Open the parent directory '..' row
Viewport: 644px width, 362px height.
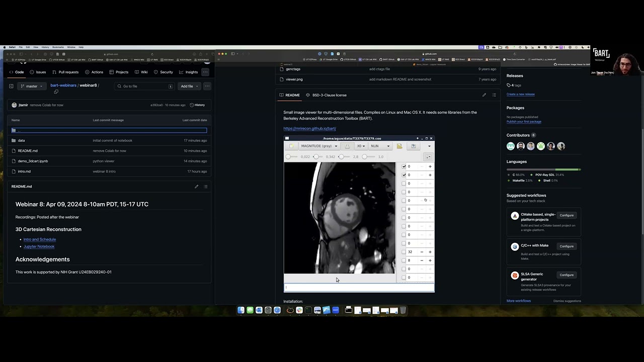click(x=109, y=130)
